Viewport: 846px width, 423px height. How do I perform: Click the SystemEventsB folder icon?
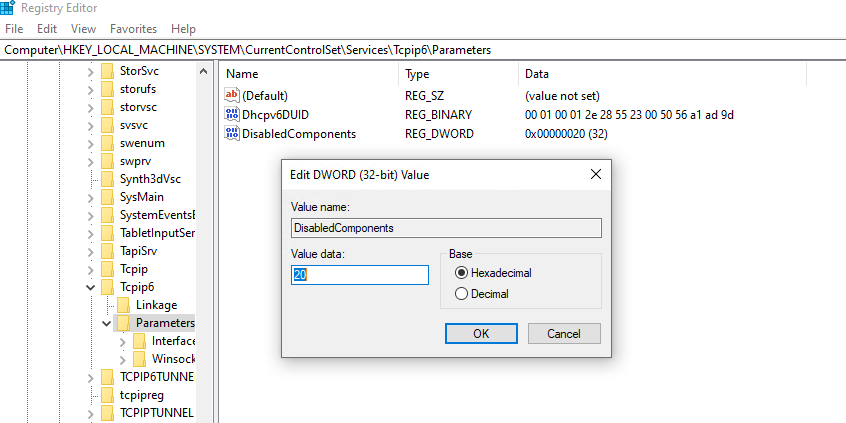[x=108, y=215]
